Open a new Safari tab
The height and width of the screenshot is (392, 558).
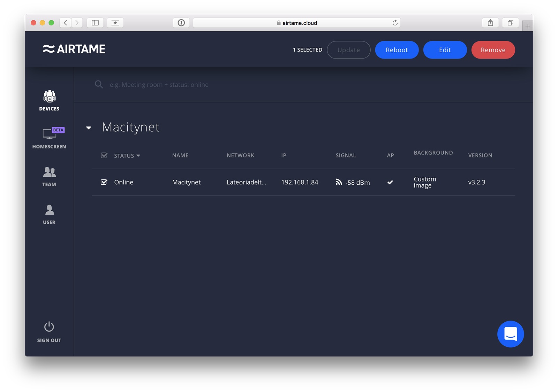pos(528,26)
